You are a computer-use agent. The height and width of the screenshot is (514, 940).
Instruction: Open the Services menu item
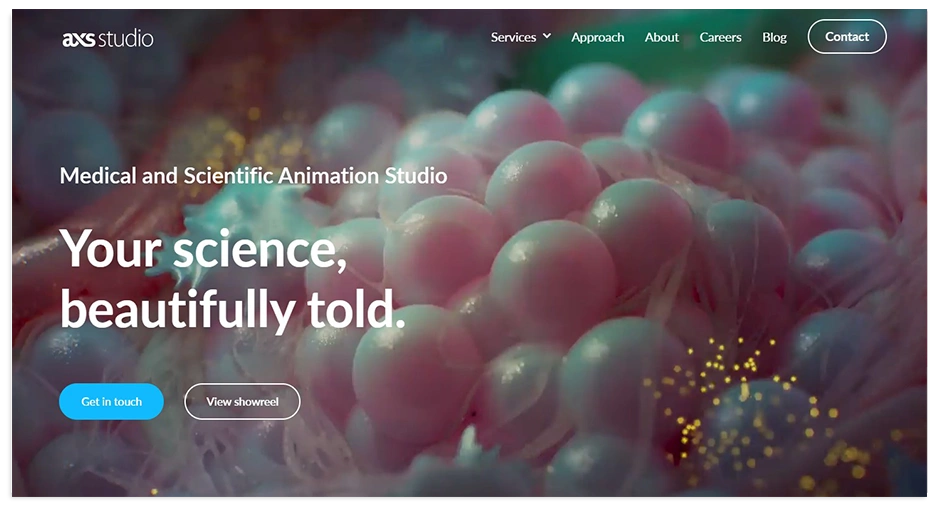click(x=514, y=37)
